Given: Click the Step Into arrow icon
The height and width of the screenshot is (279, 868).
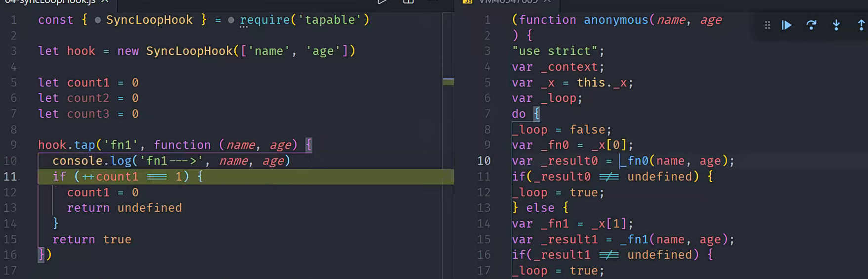Looking at the screenshot, I should tap(836, 25).
